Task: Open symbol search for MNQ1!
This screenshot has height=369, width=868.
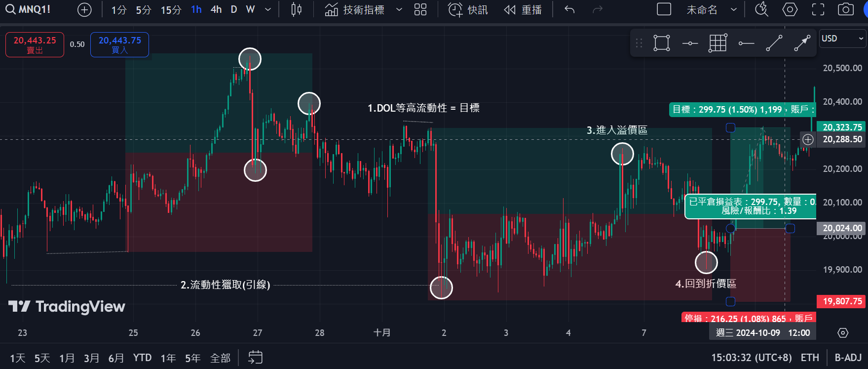Action: point(29,9)
